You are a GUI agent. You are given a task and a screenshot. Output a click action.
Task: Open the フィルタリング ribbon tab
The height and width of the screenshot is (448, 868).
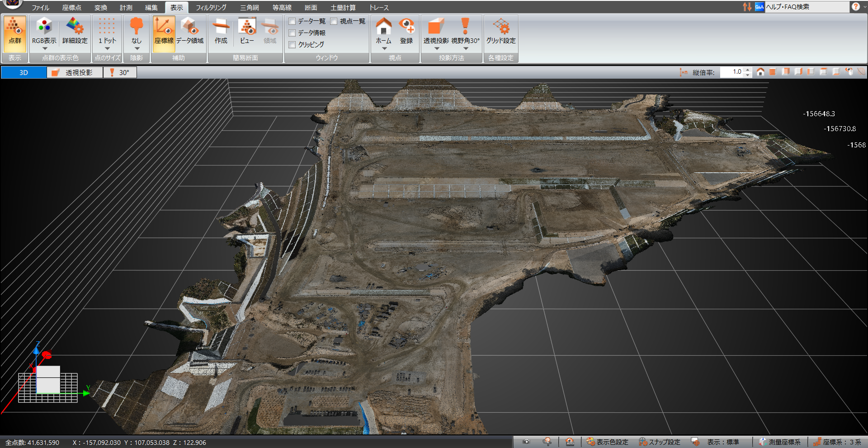211,8
